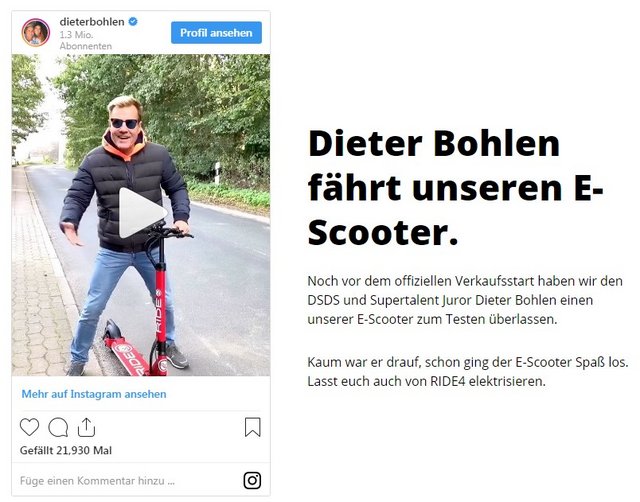Click the Gefällt 21,930 Mal like count

66,450
